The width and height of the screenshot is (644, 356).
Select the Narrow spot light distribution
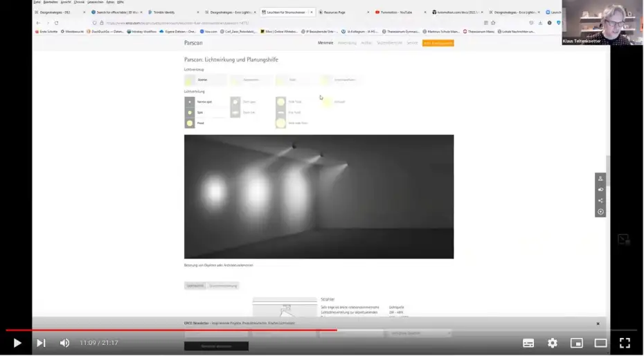(x=206, y=101)
